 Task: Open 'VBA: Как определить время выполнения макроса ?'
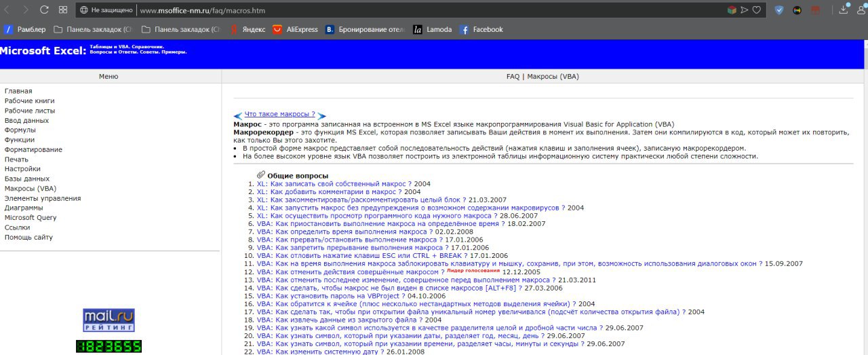click(344, 232)
